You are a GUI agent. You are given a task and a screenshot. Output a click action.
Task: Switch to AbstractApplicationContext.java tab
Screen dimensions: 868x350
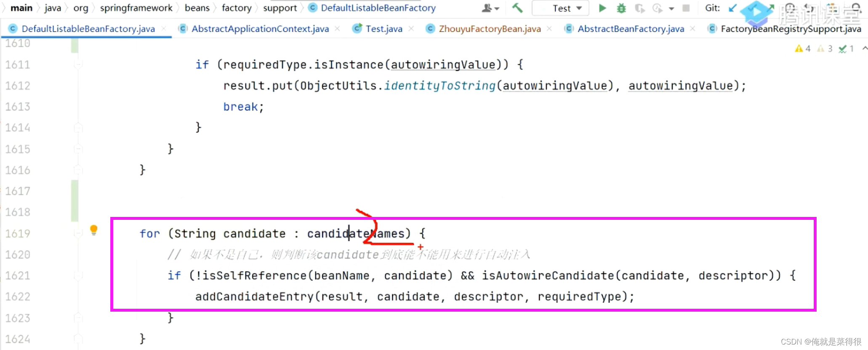(x=260, y=29)
